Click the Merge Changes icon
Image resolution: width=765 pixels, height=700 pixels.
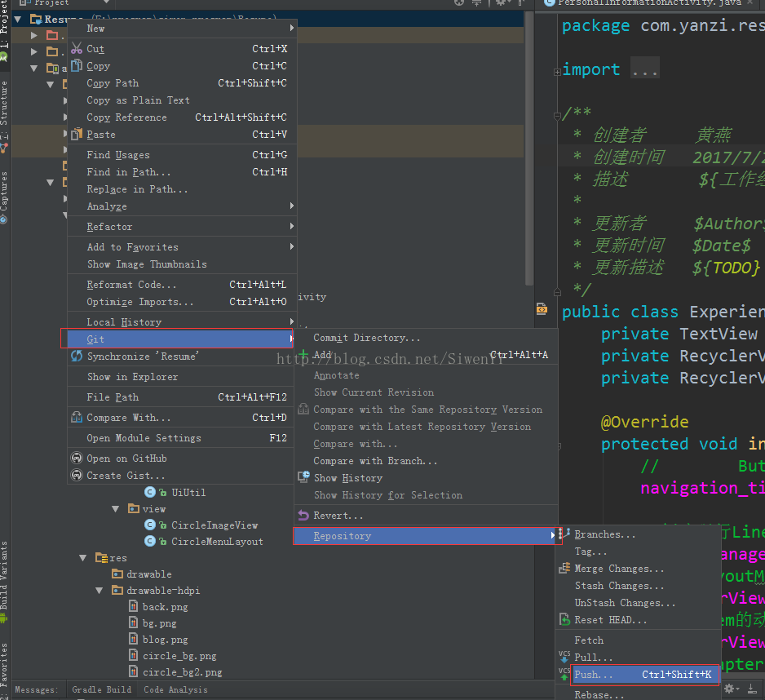tap(564, 568)
